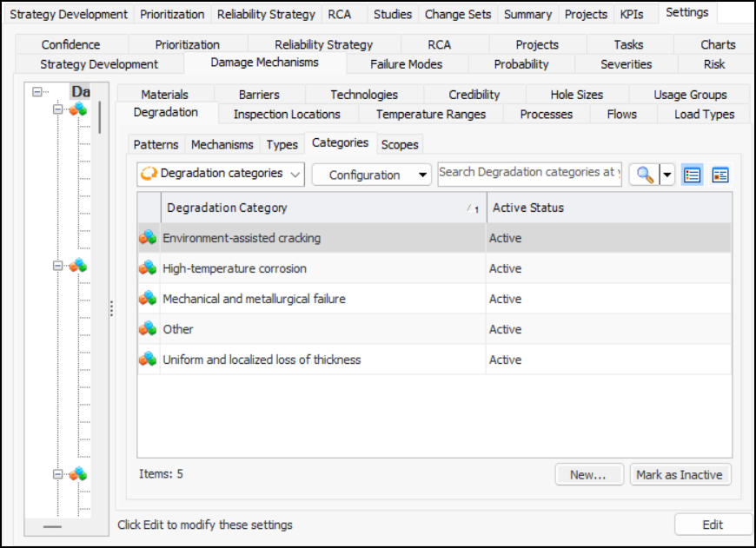Open the search options dropdown arrow

(666, 175)
